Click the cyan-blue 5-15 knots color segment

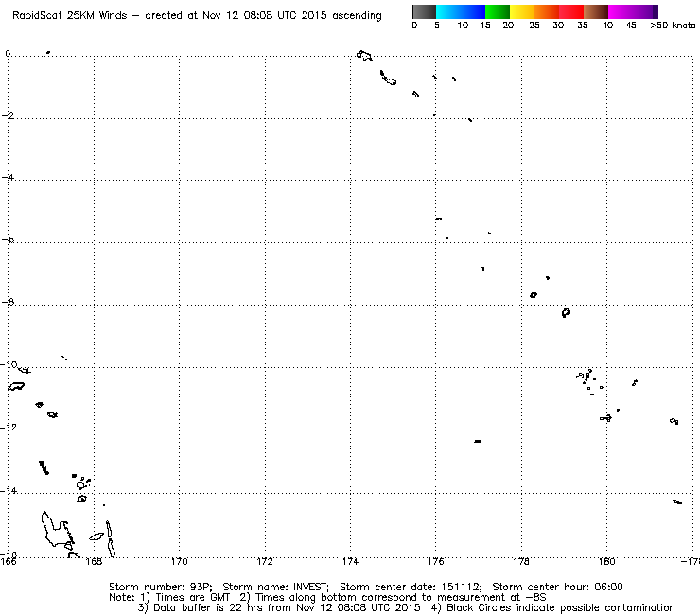[461, 11]
